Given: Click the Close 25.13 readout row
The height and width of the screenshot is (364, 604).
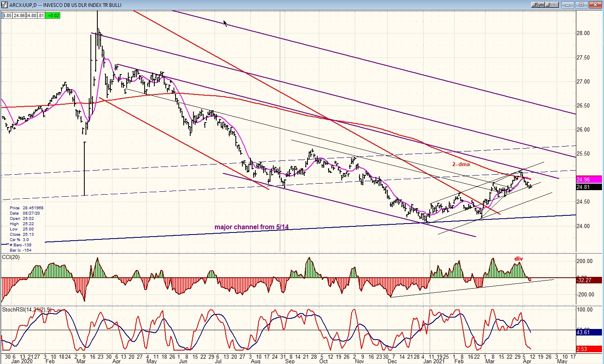Looking at the screenshot, I should (22, 235).
